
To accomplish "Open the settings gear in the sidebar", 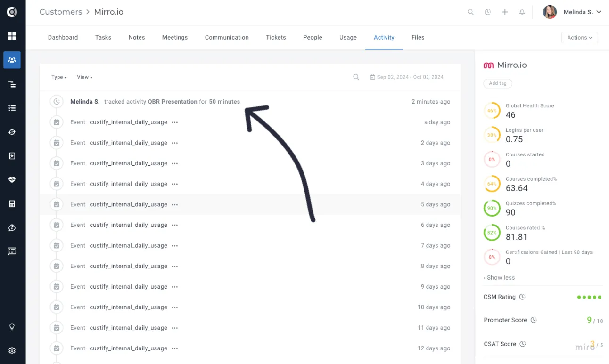I will coord(12,351).
